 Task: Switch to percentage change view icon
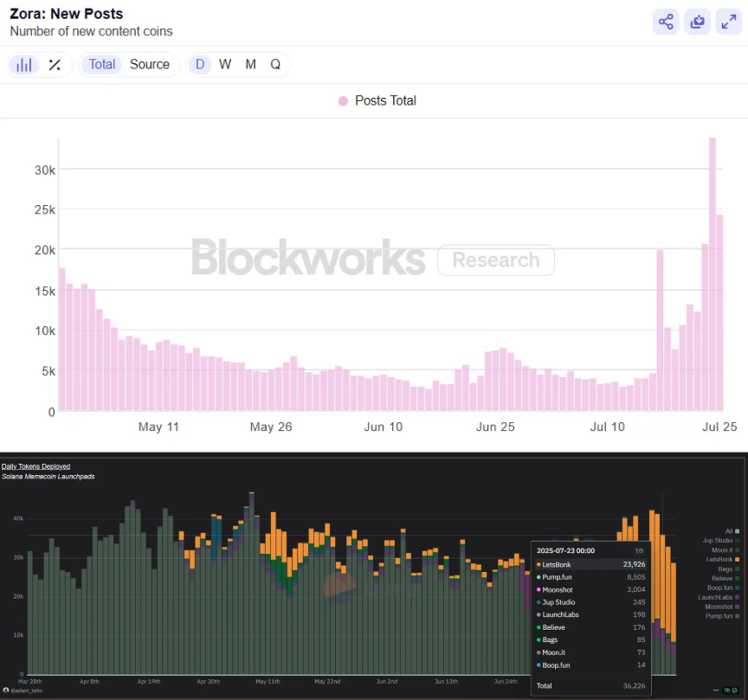(x=53, y=64)
